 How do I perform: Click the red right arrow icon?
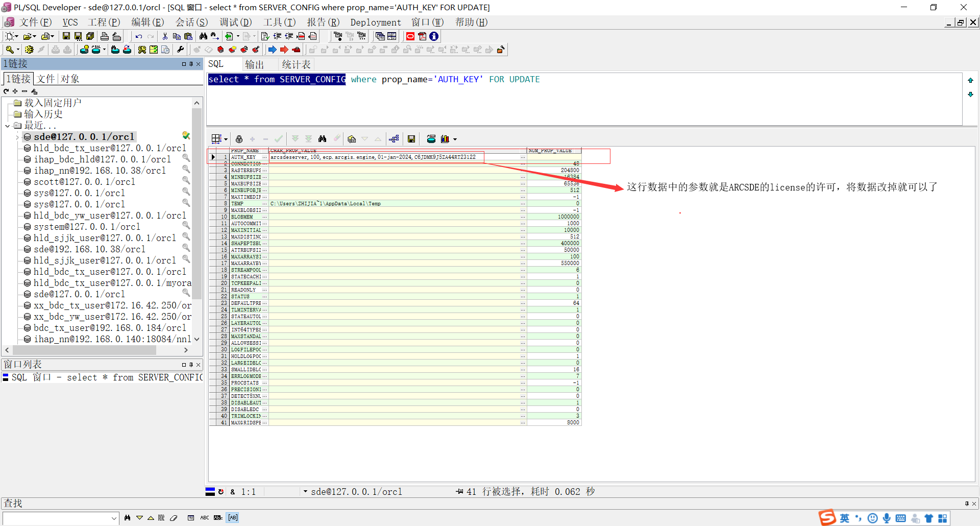[284, 50]
